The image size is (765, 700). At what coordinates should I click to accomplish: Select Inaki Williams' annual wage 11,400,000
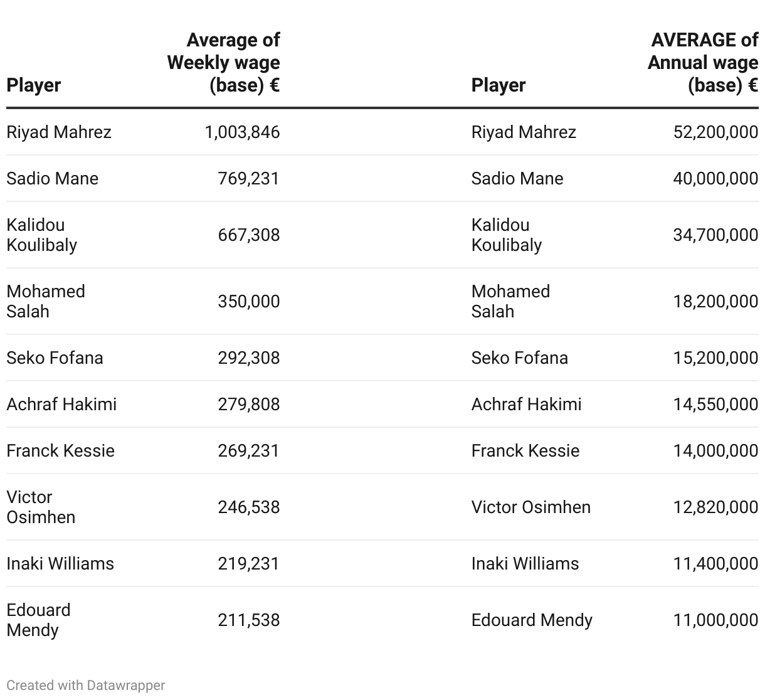[x=715, y=563]
